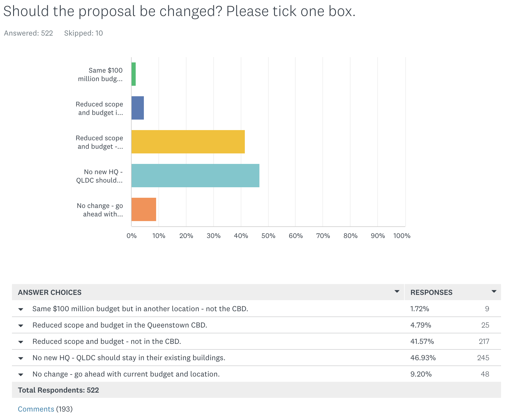Click the yellow 'Reduced scope' chart bar
Viewport: 513px width, 420px height.
tap(188, 142)
